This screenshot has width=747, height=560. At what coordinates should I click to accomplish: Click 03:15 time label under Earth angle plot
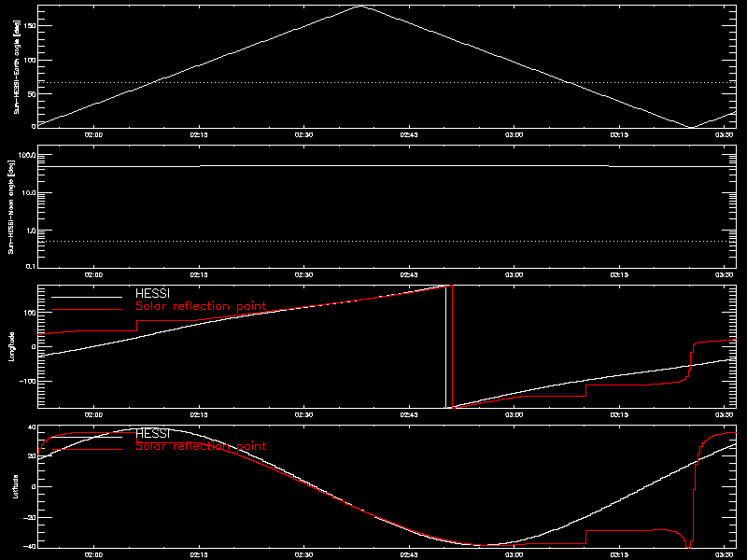click(619, 134)
